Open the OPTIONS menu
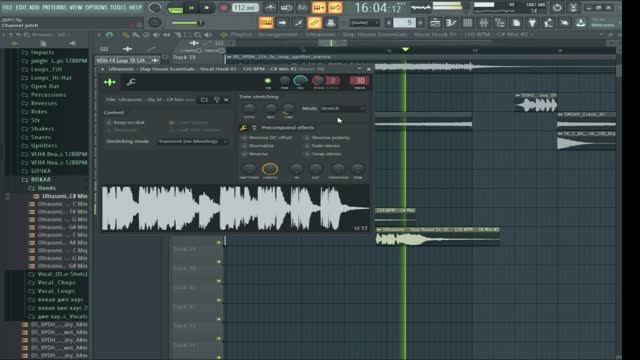640x360 pixels. tap(96, 7)
